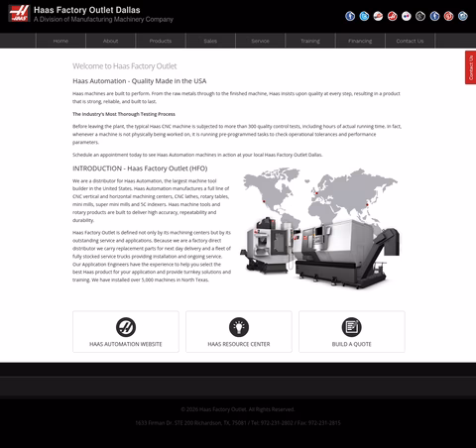Click The Industry's Most Thorough Testing Process text
The height and width of the screenshot is (448, 476).
[124, 114]
